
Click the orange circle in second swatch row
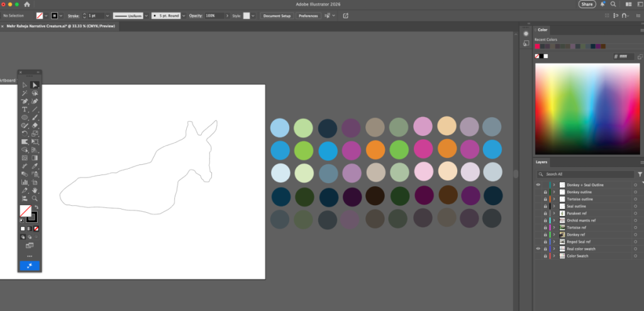point(375,150)
